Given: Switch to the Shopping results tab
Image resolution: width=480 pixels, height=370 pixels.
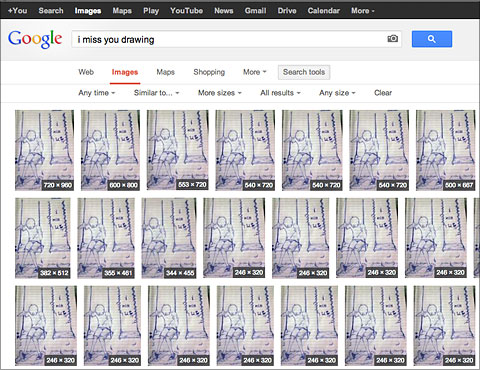Looking at the screenshot, I should click(x=209, y=72).
